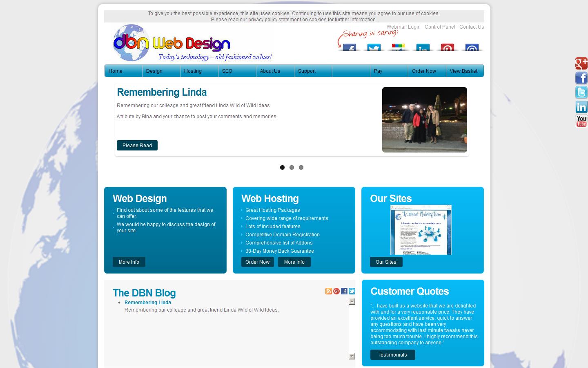The image size is (588, 368).
Task: Open the SEO navigation menu
Action: [226, 71]
